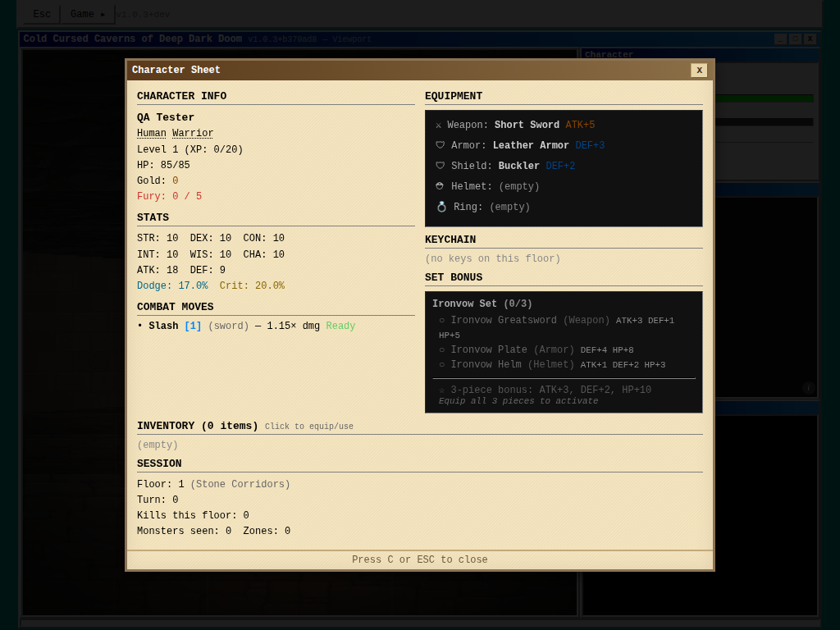
Task: Click the Crit: 20.0% stat
Action: [252, 285]
